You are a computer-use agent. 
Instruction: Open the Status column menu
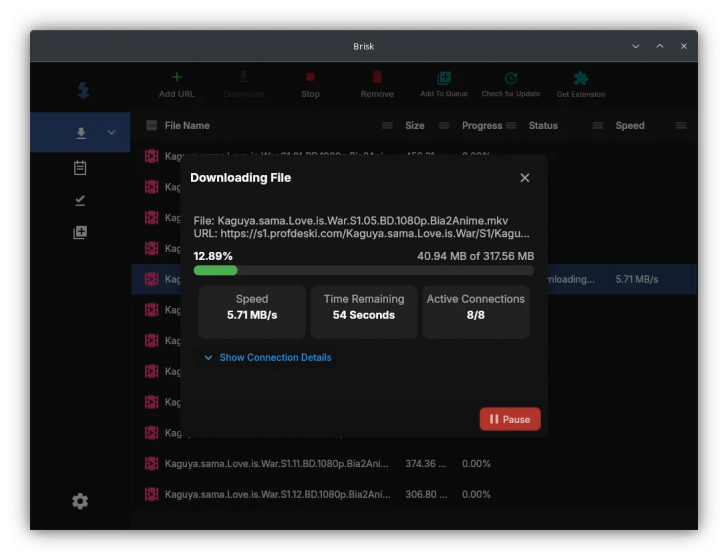[598, 126]
